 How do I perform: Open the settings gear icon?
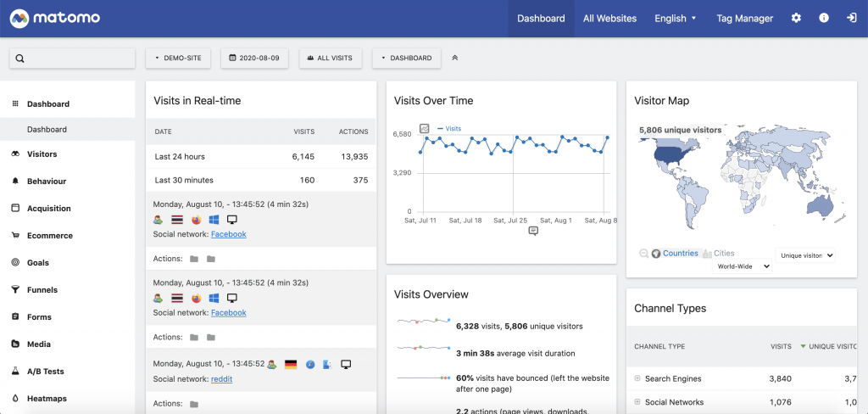click(x=795, y=18)
